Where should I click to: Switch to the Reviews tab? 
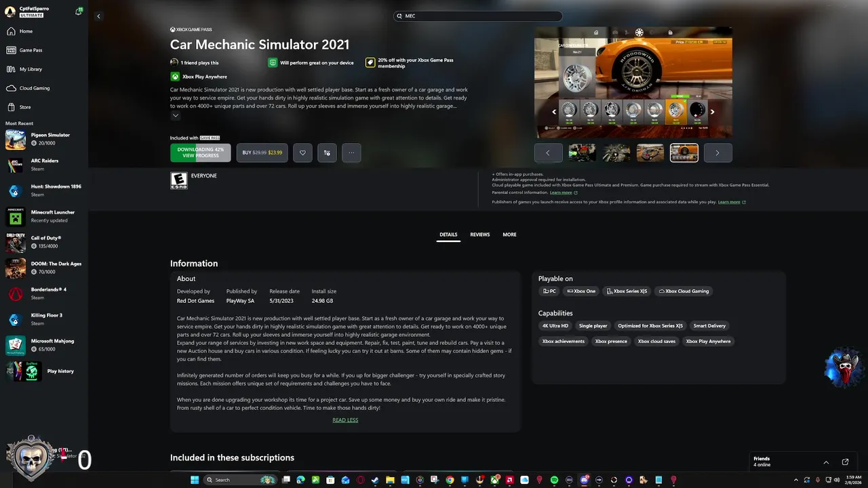point(480,235)
